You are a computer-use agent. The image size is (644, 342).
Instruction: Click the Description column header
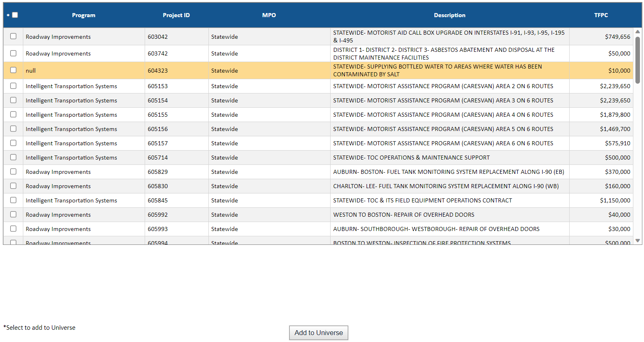449,15
